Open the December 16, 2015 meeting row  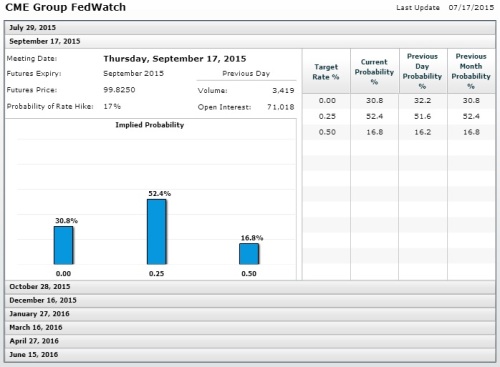(250, 300)
